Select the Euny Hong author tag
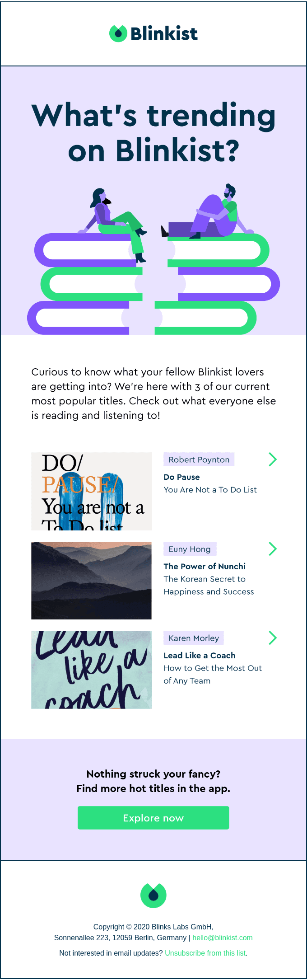Image resolution: width=307 pixels, height=980 pixels. point(190,549)
